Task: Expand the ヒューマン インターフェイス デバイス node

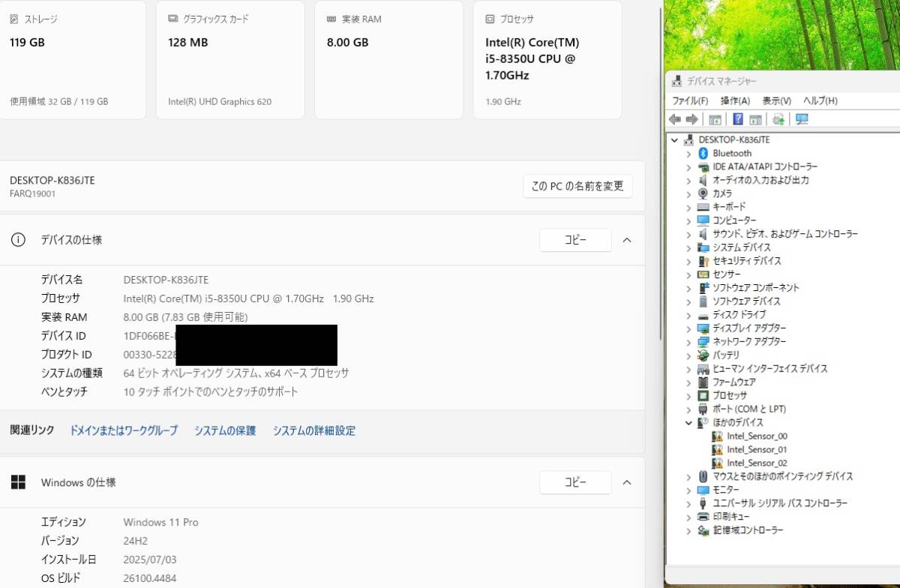Action: 688,368
